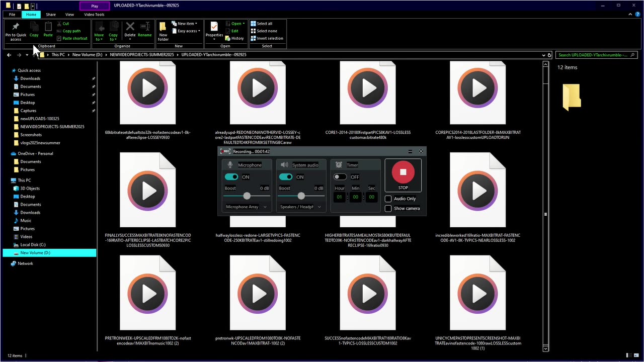644x362 pixels.
Task: Click the Refresh button beside the address bar
Action: pyautogui.click(x=549, y=55)
